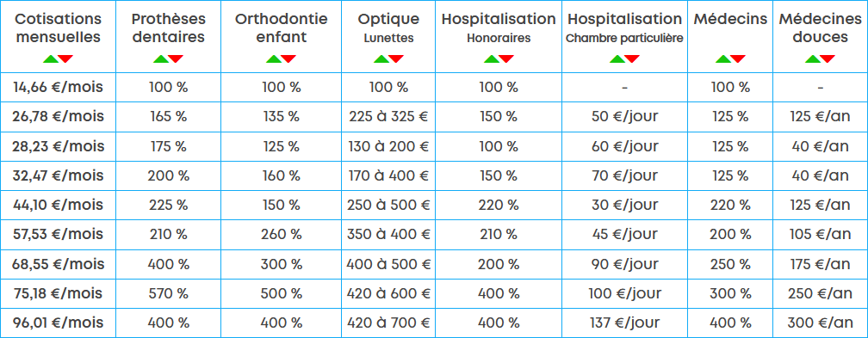
Task: Sort Chambre particulière ascending green arrow
Action: point(617,58)
